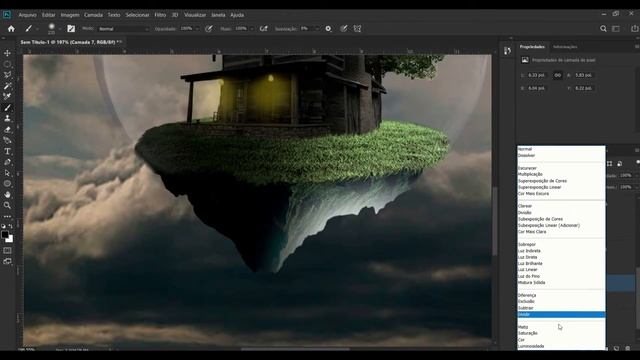The image size is (640, 360).
Task: Toggle Quick Mask mode icon
Action: pos(7,251)
